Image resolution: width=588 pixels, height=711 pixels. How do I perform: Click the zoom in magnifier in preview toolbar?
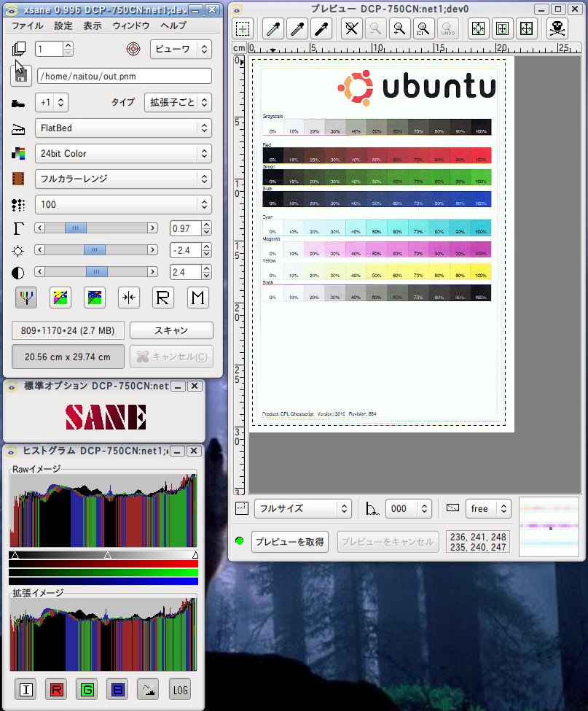[399, 29]
